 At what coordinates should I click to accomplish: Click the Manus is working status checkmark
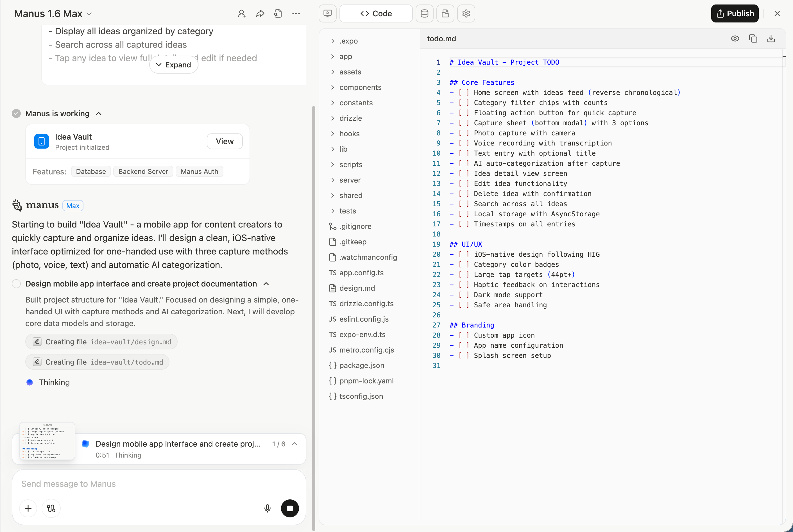16,114
